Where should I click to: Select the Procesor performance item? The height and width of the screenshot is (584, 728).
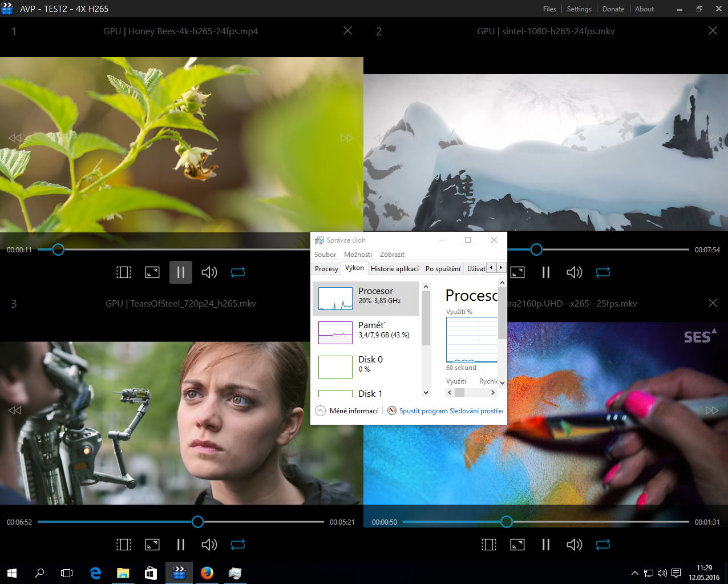coord(366,299)
